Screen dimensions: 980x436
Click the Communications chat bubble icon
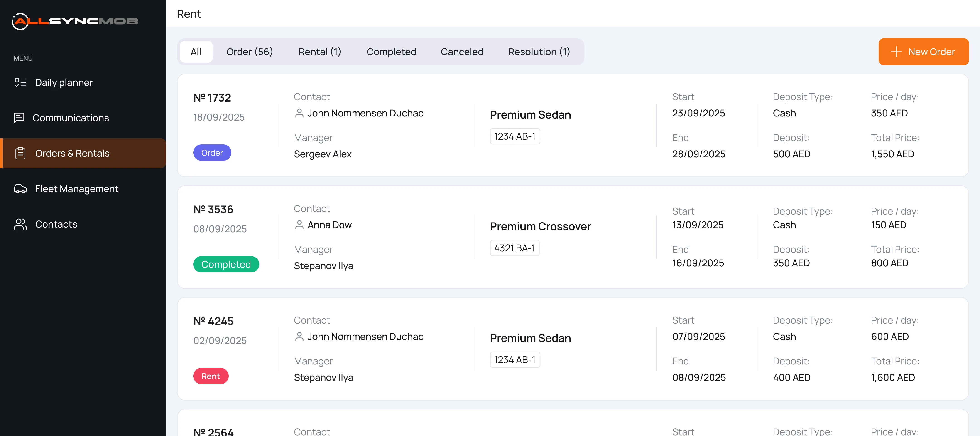pos(19,118)
